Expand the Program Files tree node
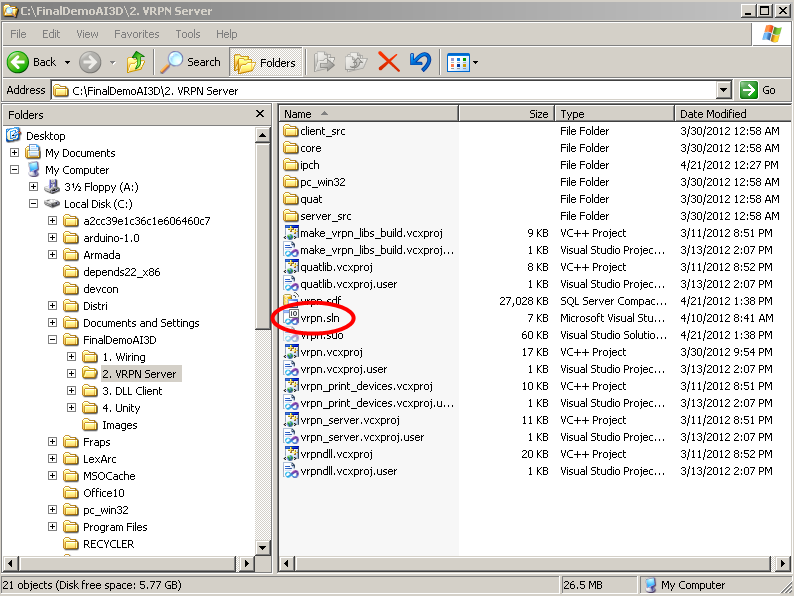Viewport: 794px width, 596px height. [x=53, y=527]
